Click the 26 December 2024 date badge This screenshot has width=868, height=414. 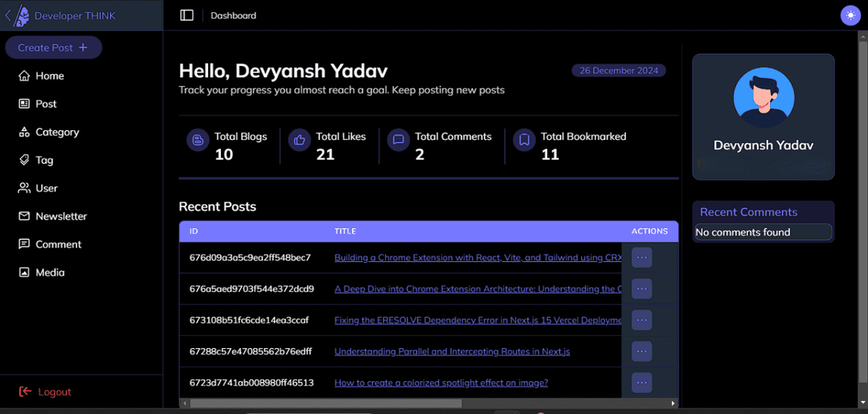click(x=619, y=71)
